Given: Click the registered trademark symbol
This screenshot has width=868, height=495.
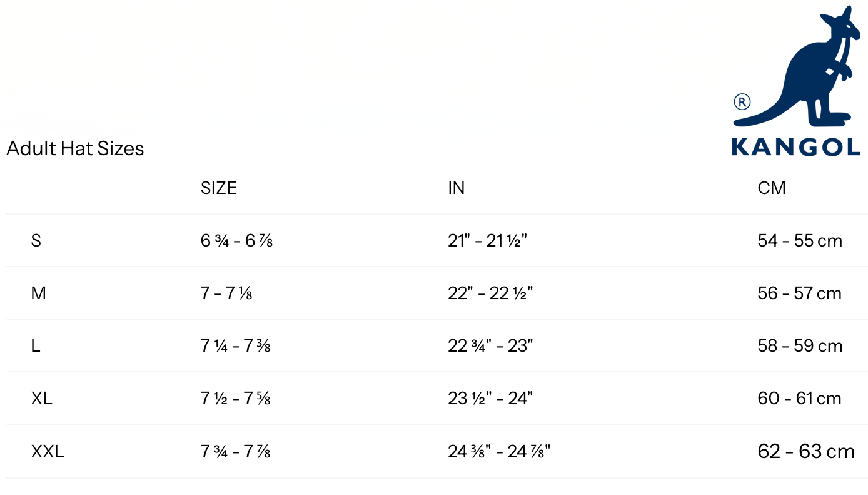Looking at the screenshot, I should pos(742,101).
